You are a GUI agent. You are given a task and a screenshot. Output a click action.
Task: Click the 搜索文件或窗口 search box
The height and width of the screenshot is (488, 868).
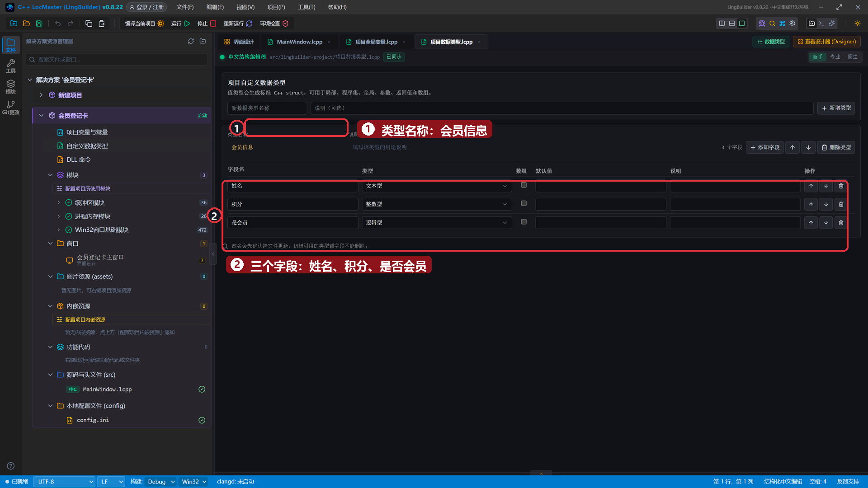click(x=117, y=59)
